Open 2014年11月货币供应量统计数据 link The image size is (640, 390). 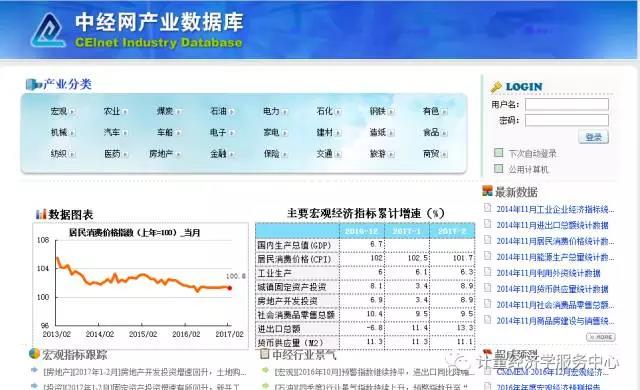point(552,289)
